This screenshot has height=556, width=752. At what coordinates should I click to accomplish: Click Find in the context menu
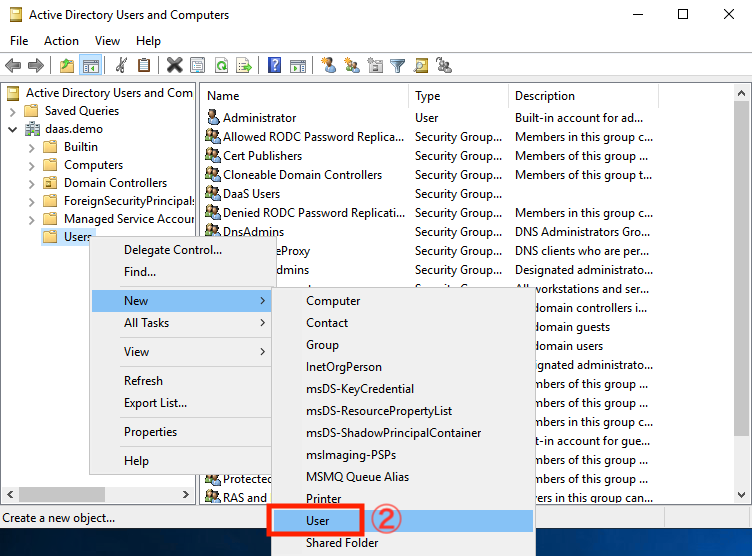(x=181, y=272)
